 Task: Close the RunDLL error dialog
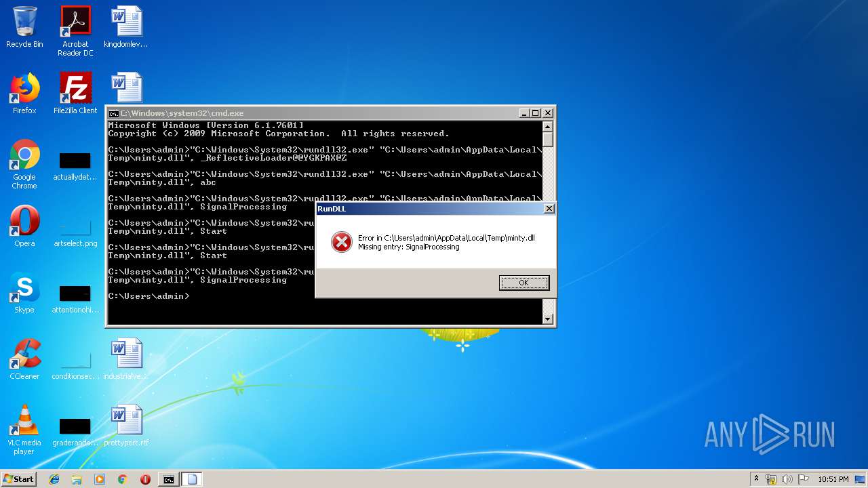[x=549, y=209]
